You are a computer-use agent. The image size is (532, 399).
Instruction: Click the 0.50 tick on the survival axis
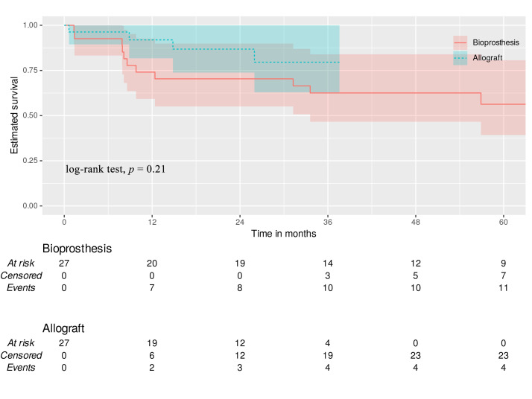(34, 115)
